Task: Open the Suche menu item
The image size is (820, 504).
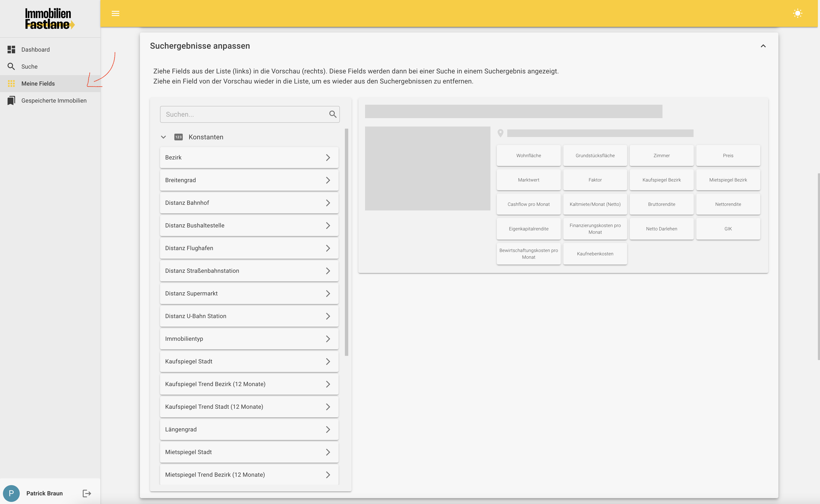Action: pyautogui.click(x=29, y=66)
